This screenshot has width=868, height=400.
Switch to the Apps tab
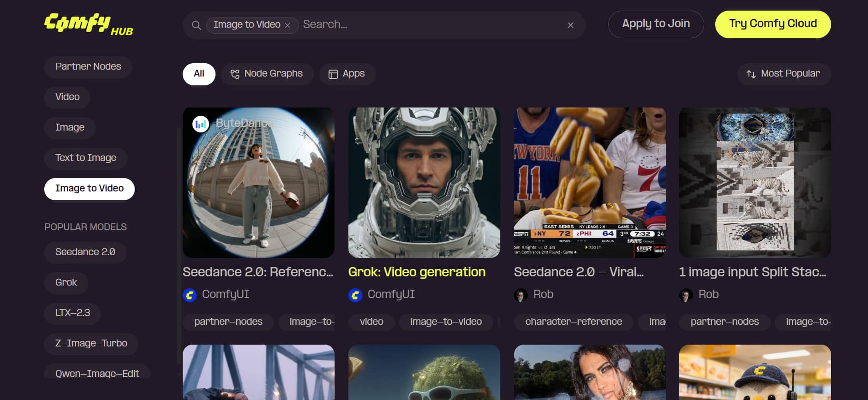click(347, 74)
